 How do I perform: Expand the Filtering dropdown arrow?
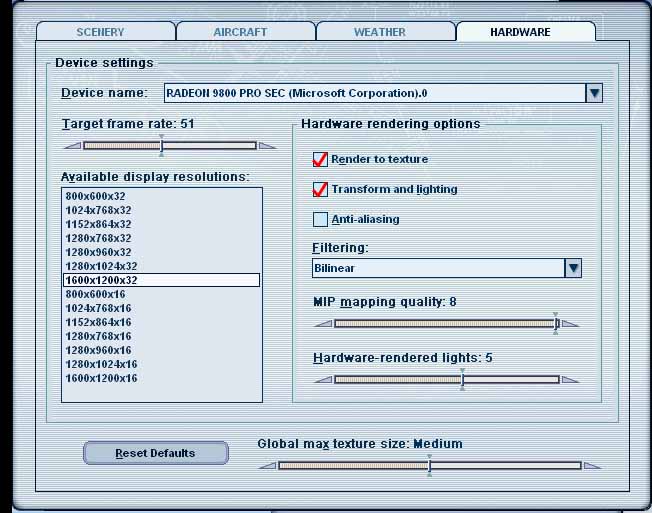(573, 268)
